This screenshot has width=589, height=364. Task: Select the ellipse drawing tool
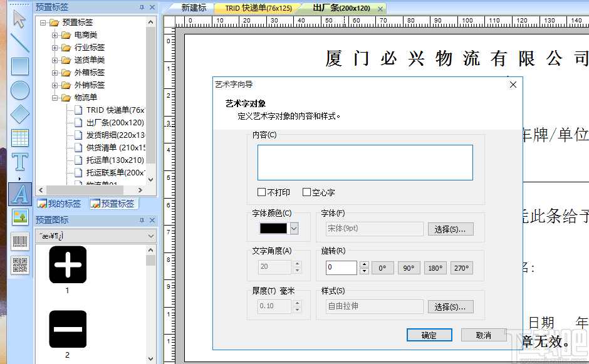point(19,90)
